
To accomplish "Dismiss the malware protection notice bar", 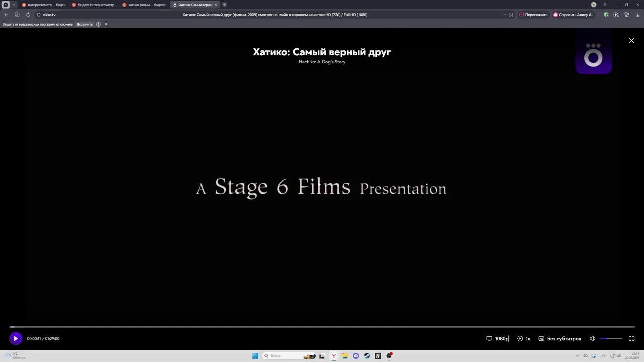I will tap(106, 24).
